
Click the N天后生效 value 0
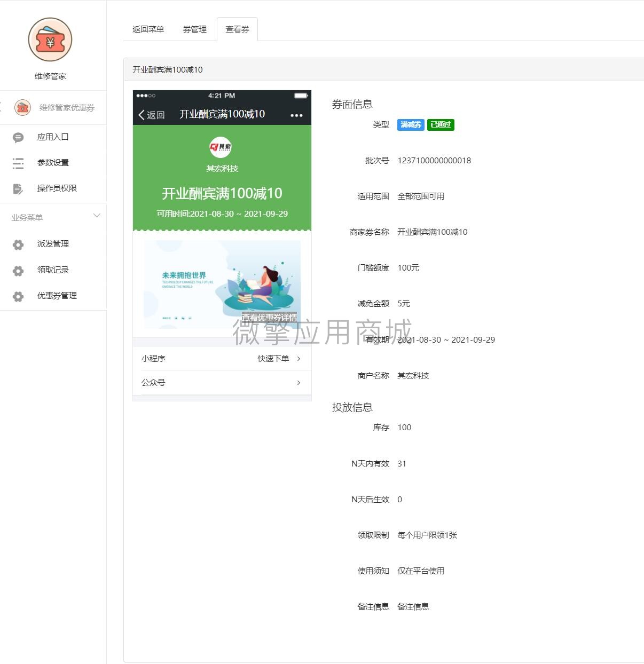coord(399,500)
